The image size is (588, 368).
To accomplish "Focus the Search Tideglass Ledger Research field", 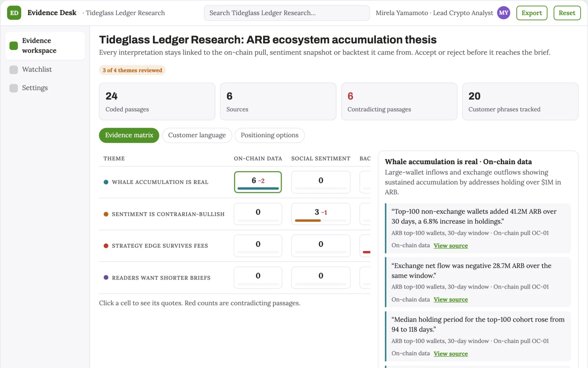I will [x=287, y=13].
